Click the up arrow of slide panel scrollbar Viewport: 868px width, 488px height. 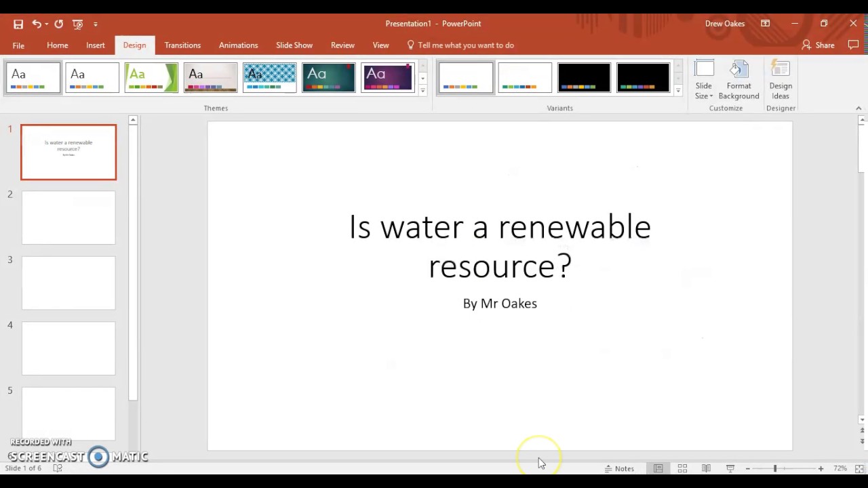point(133,120)
